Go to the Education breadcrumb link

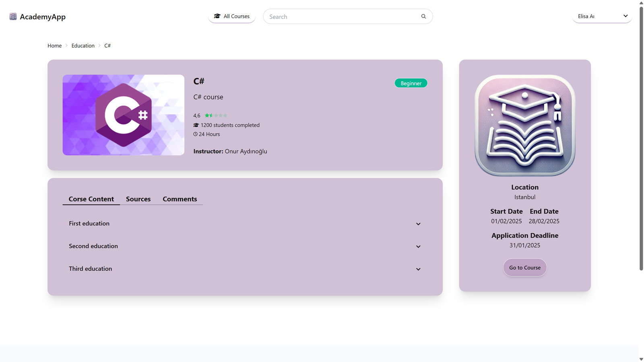(x=83, y=46)
